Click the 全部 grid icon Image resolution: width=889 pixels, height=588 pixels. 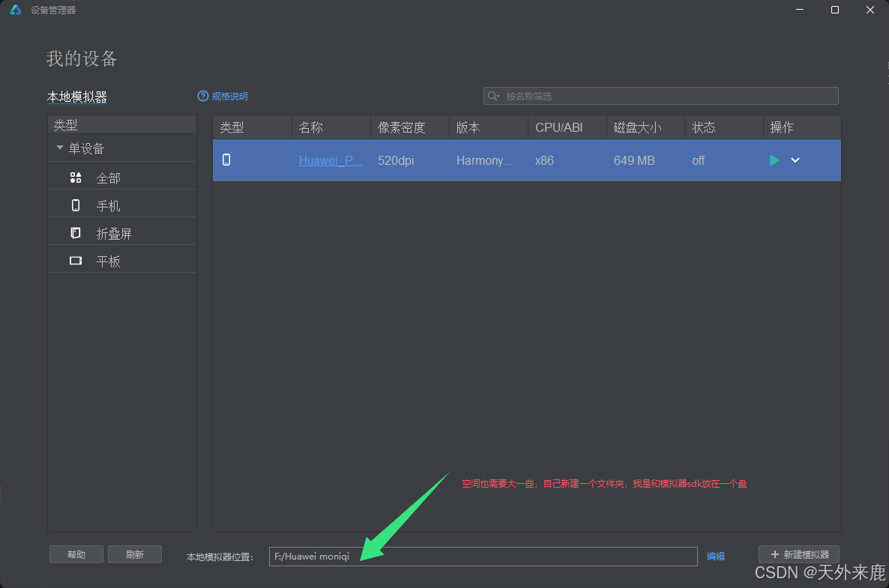76,178
